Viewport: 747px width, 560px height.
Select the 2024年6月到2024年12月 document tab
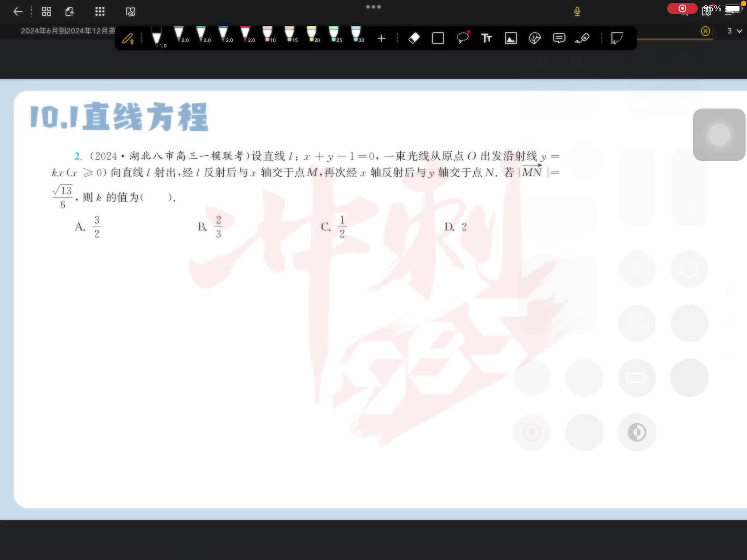point(68,31)
